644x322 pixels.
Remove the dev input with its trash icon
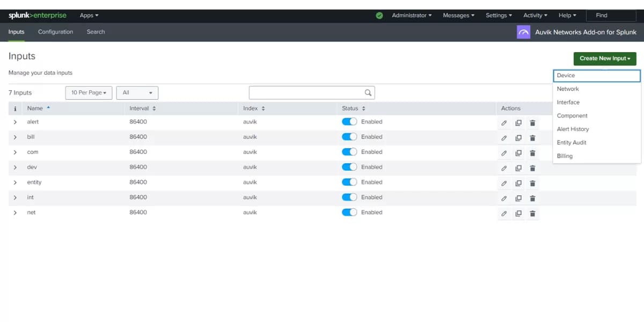pyautogui.click(x=532, y=167)
